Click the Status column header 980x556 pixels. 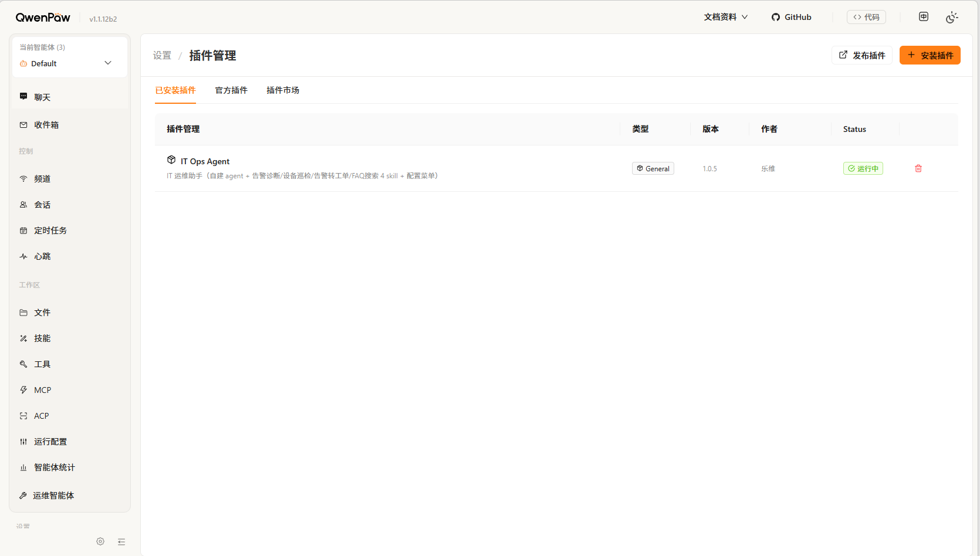854,129
